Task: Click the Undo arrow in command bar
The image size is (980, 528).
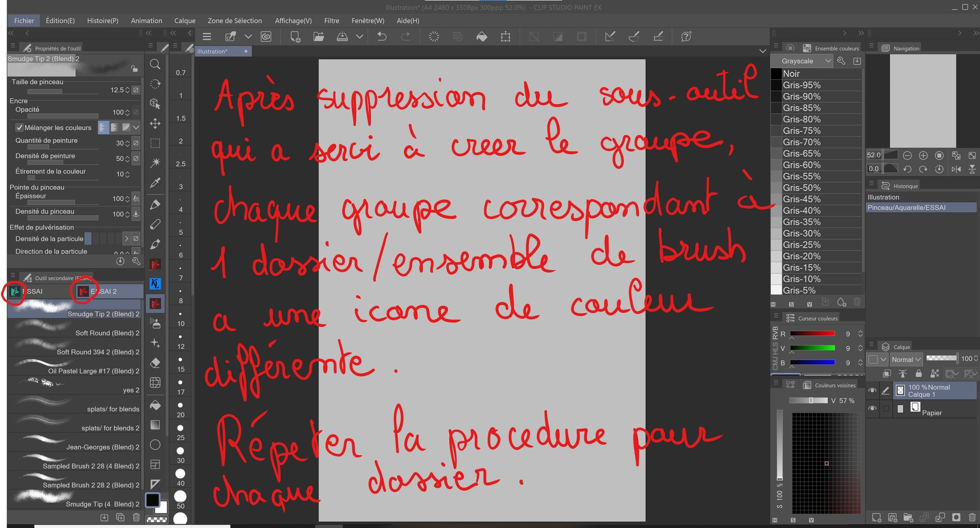Action: pos(381,36)
